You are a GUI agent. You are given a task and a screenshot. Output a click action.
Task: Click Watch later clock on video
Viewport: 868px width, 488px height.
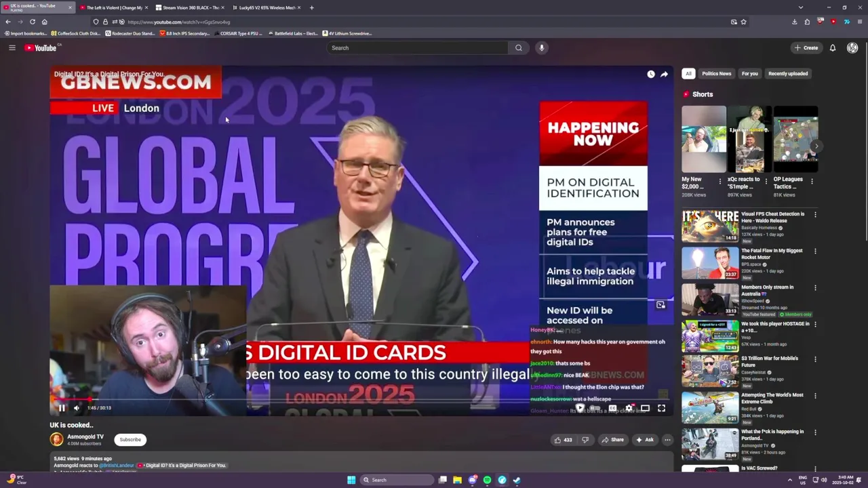pyautogui.click(x=651, y=74)
